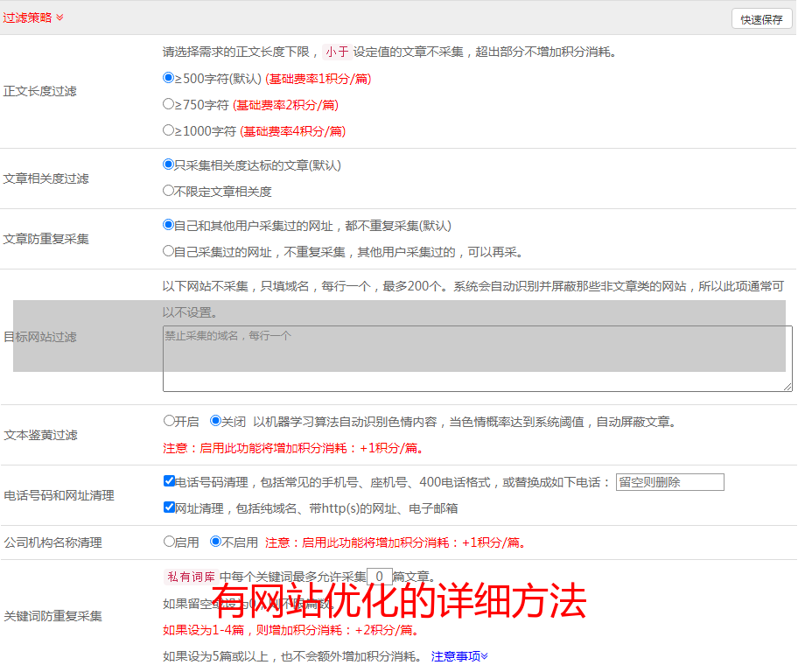This screenshot has height=672, width=798.
Task: Select ≥750字符 length option
Action: 169,104
